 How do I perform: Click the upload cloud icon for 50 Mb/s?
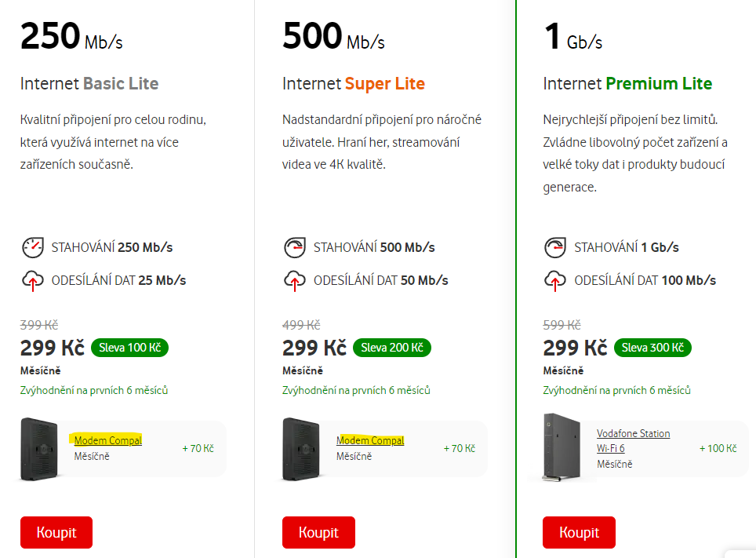click(x=295, y=280)
